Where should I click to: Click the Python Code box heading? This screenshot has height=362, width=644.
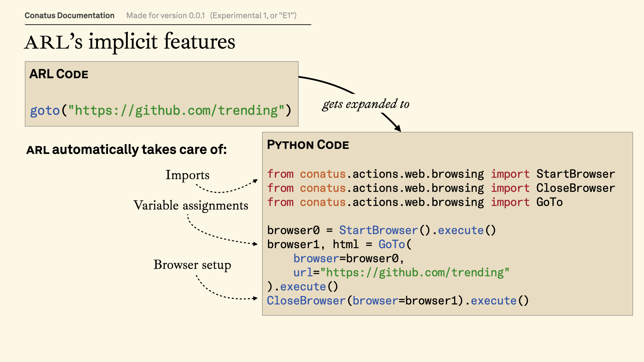point(308,145)
